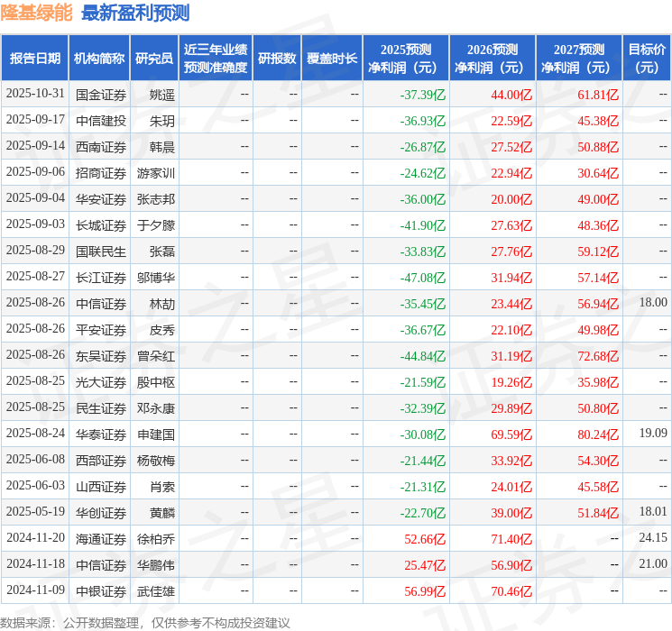The image size is (672, 631).
Task: Click the 覆盖时长 column header
Action: [x=332, y=58]
